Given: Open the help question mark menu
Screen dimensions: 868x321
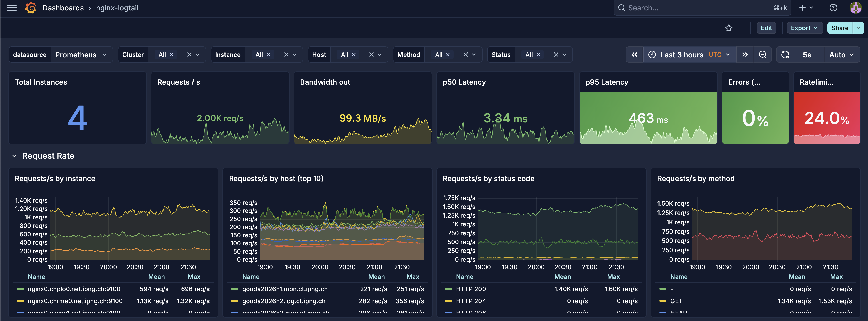Looking at the screenshot, I should [833, 8].
